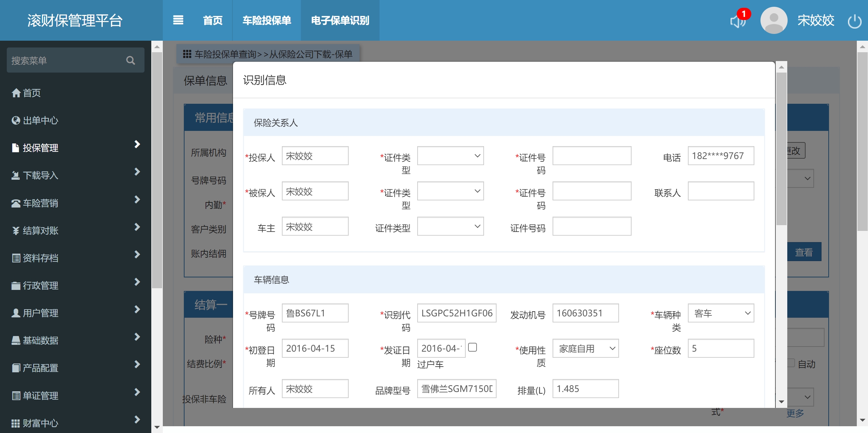Open the 车辆种类 dropdown

click(720, 313)
